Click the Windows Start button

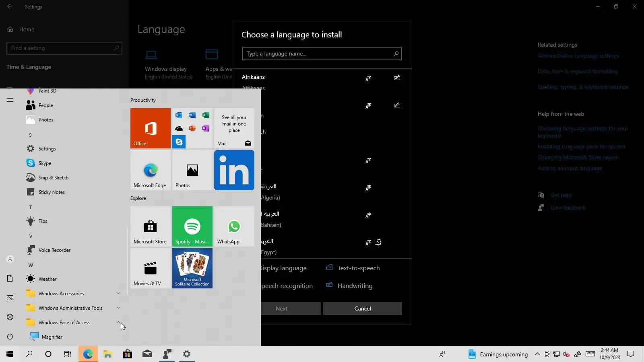pyautogui.click(x=10, y=354)
